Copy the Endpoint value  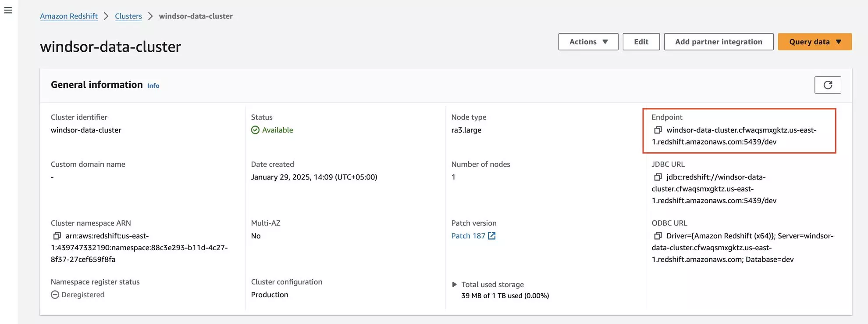coord(658,130)
